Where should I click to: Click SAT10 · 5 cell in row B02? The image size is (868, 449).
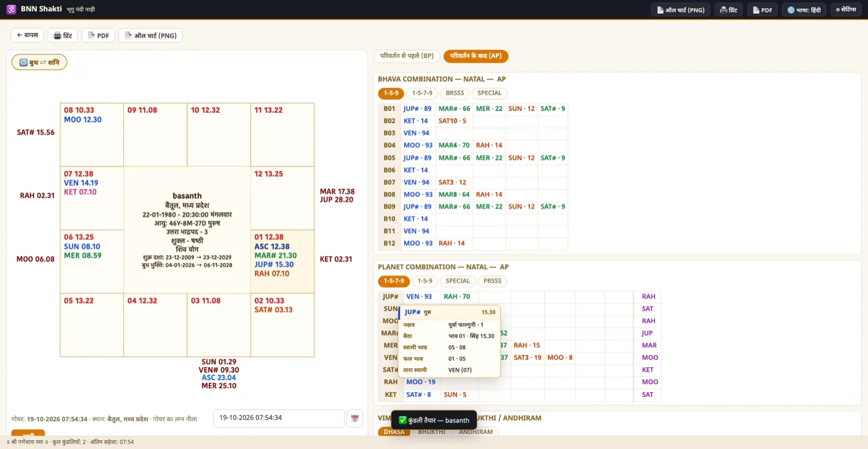pos(453,121)
